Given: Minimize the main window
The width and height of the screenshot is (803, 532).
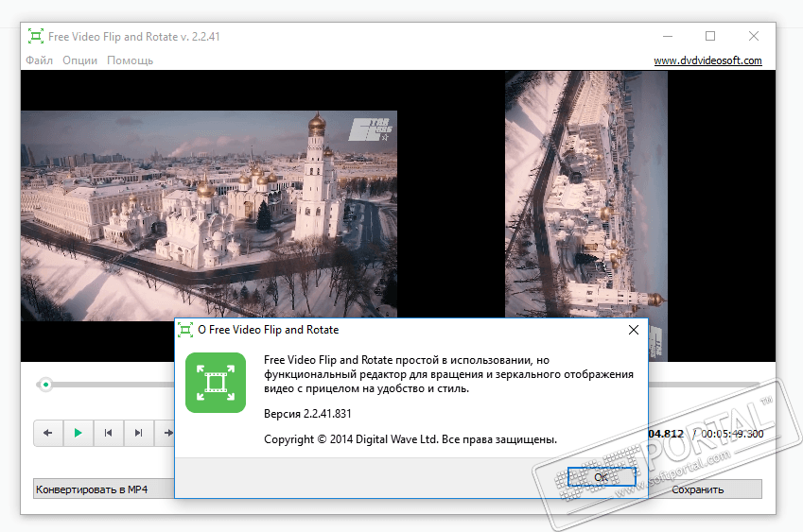Looking at the screenshot, I should 668,36.
